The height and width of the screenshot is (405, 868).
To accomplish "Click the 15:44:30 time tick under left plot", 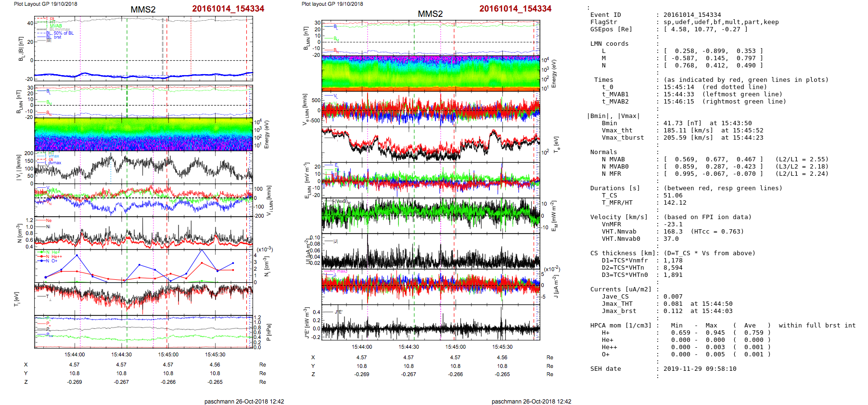I will [x=121, y=354].
